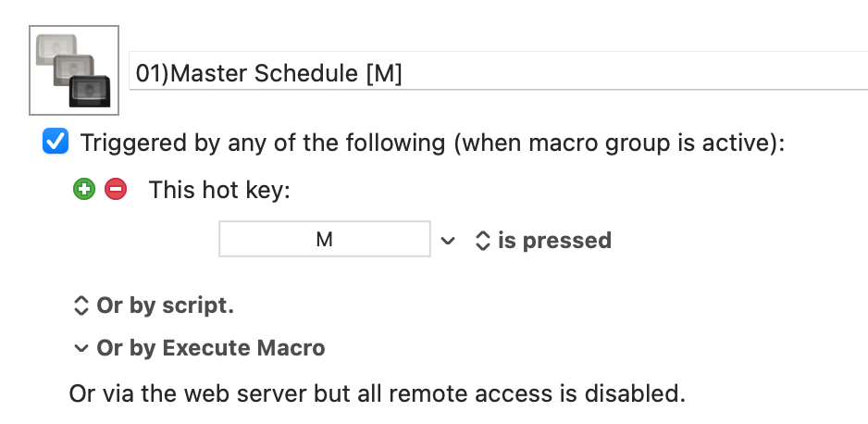Click the hot key field showing M
This screenshot has width=868, height=424.
[325, 239]
